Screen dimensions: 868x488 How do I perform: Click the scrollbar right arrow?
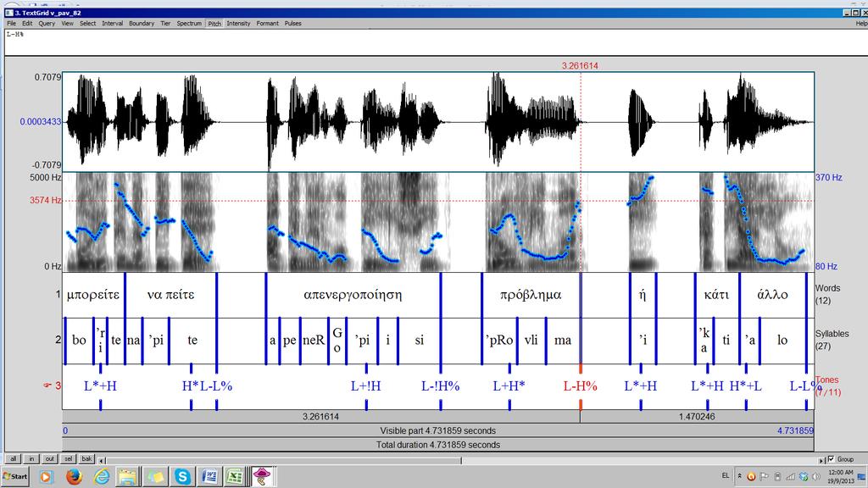point(821,460)
